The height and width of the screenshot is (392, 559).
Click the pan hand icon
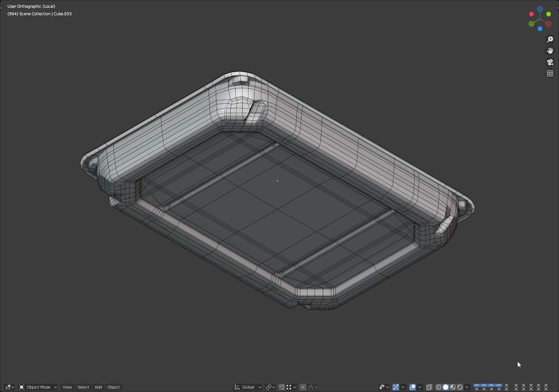(550, 51)
